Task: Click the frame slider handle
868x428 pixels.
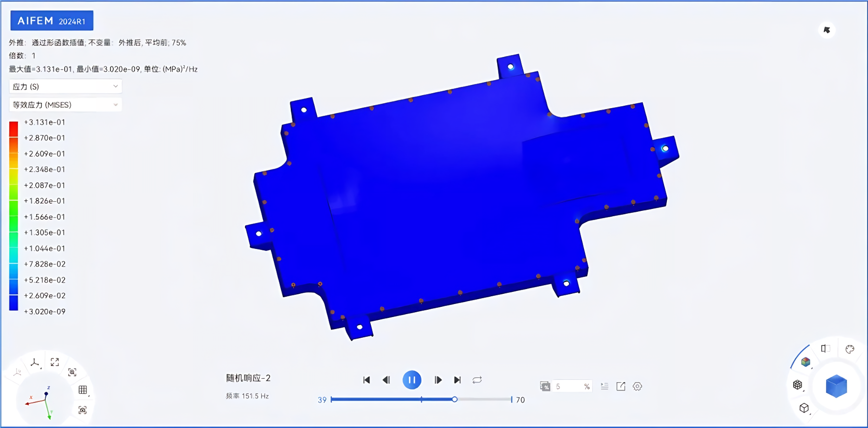Action: tap(454, 400)
